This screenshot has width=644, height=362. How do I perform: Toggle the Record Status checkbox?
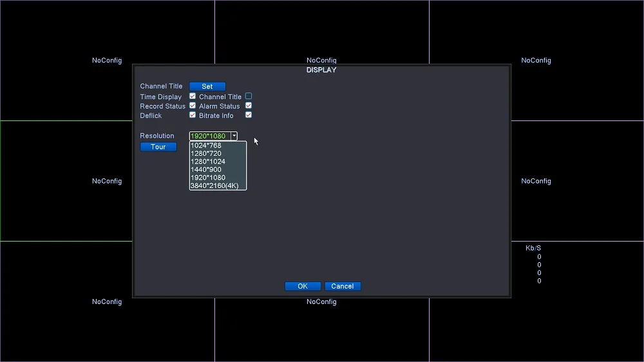(192, 106)
